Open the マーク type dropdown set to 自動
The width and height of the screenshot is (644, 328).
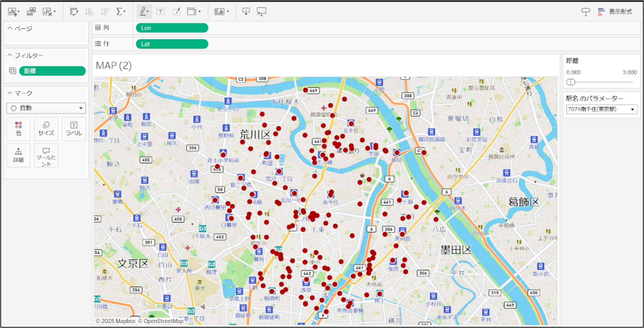pos(46,108)
